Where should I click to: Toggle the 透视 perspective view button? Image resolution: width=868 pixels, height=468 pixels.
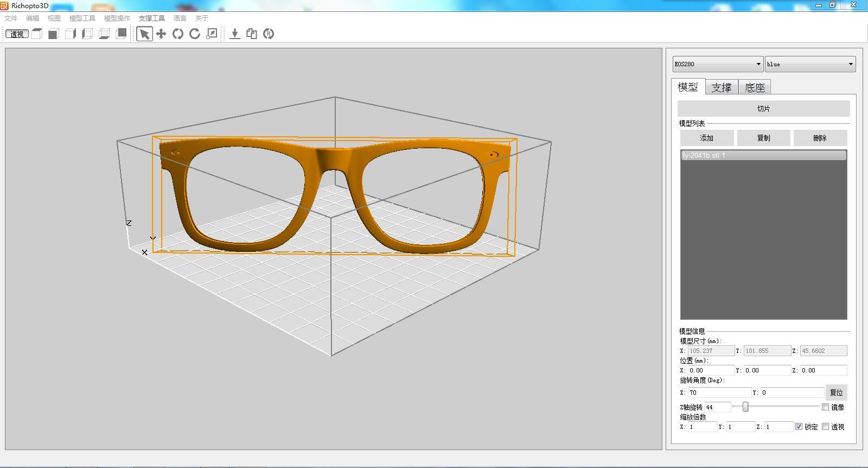(x=17, y=34)
